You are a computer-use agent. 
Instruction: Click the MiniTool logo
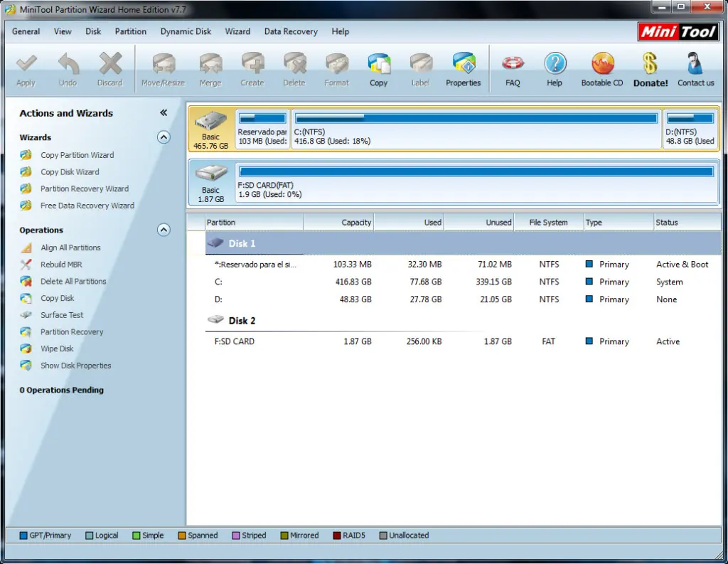678,31
